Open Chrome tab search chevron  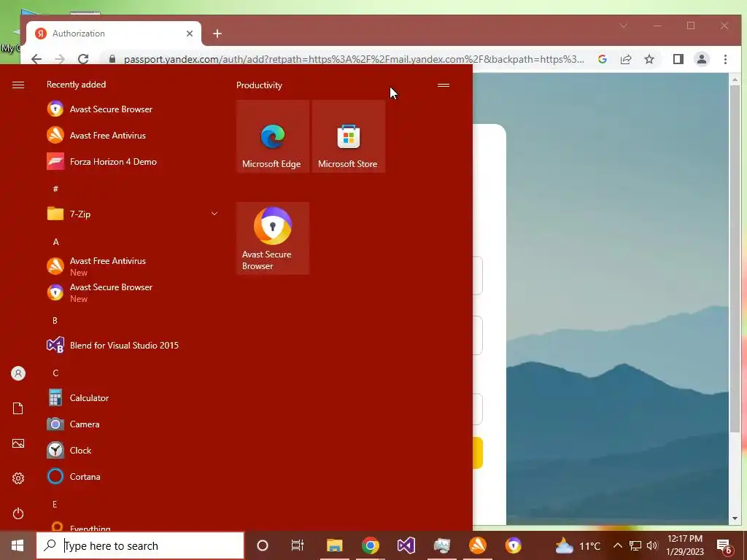[x=624, y=26]
